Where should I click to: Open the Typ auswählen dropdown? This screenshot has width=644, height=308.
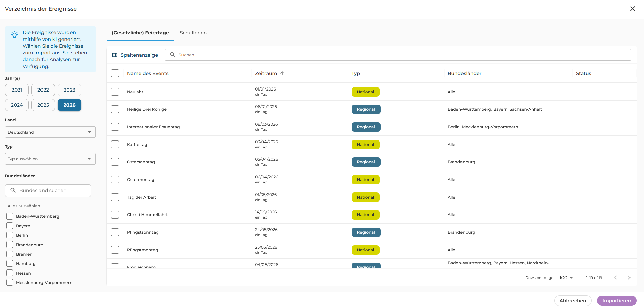tap(50, 159)
